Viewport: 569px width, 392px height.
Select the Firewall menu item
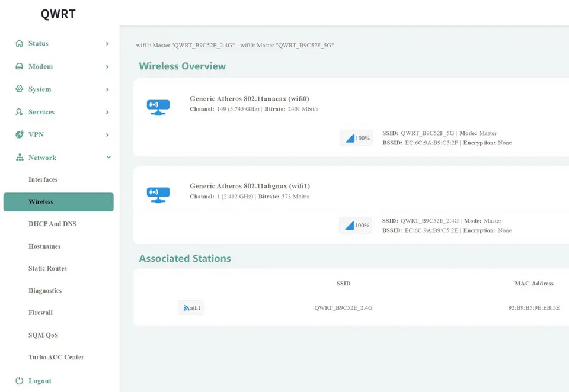pyautogui.click(x=40, y=313)
